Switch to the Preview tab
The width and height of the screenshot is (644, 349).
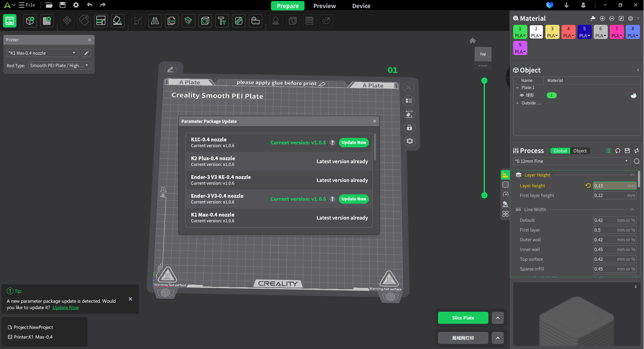[325, 6]
